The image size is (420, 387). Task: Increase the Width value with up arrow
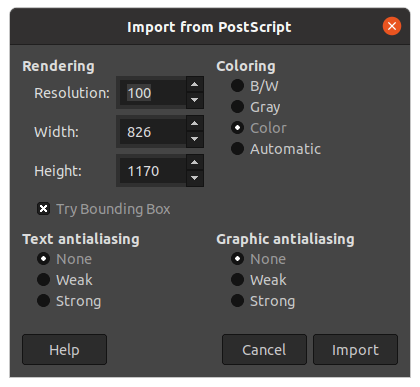[x=195, y=124]
